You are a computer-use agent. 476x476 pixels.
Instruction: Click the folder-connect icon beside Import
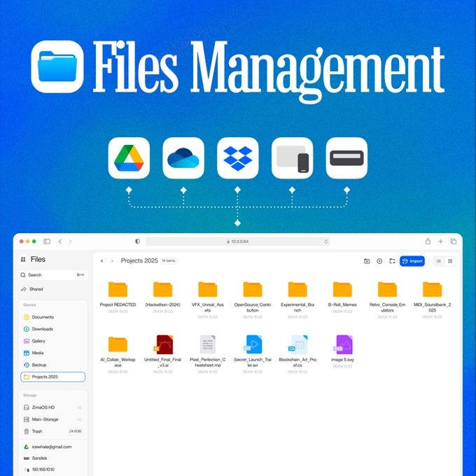click(392, 261)
